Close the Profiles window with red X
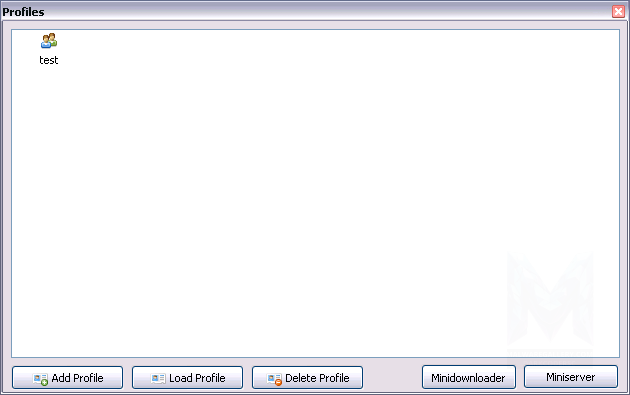The width and height of the screenshot is (630, 395). [x=618, y=12]
